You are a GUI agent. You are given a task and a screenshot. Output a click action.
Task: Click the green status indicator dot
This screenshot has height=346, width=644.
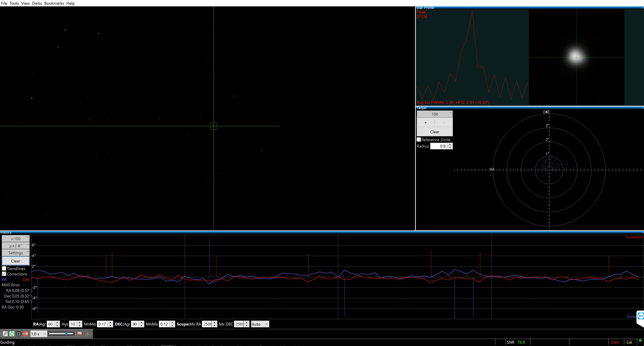pos(640,341)
